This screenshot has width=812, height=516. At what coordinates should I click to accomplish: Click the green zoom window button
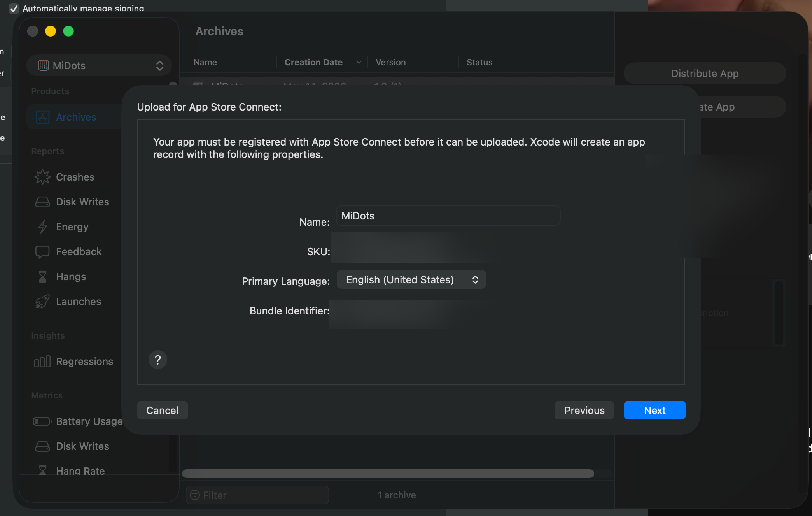68,31
